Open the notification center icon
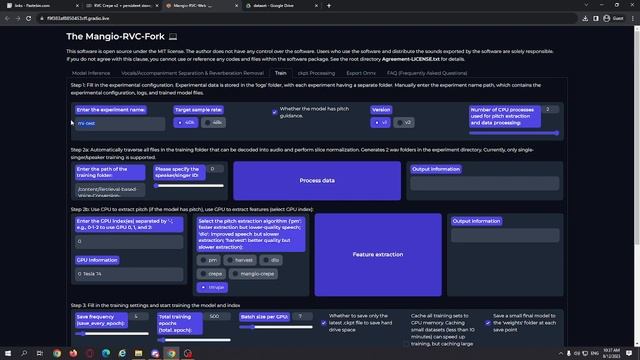640x360 pixels. point(629,353)
